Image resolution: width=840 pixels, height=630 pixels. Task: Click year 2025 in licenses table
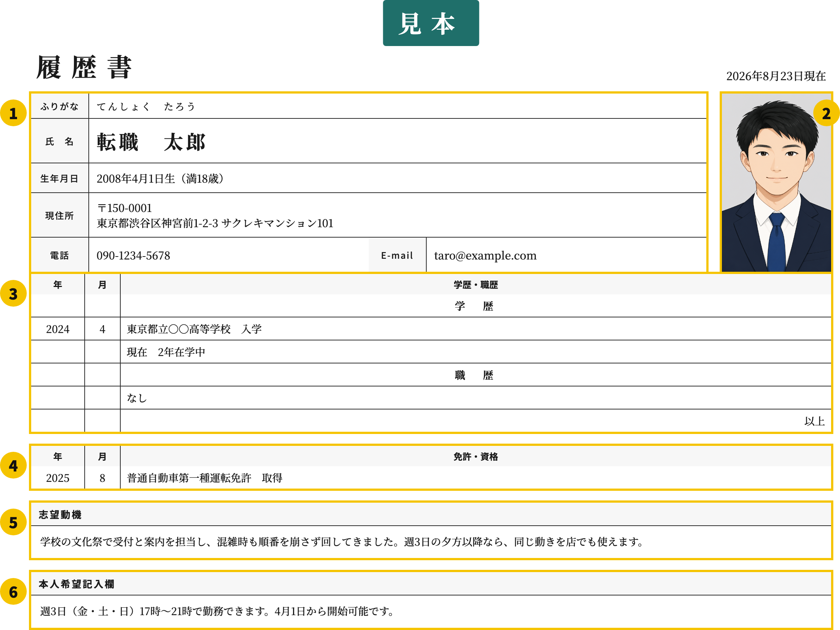pyautogui.click(x=58, y=478)
